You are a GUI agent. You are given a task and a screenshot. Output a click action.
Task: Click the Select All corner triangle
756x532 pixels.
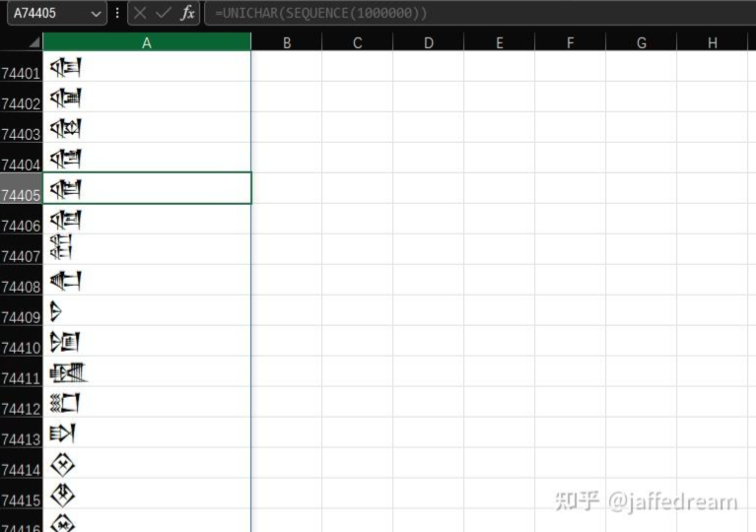34,42
